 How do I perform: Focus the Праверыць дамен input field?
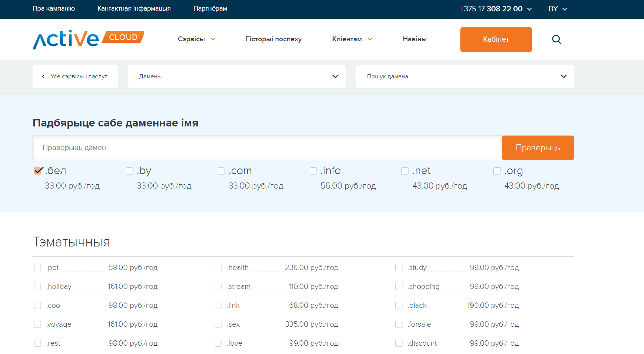[x=267, y=148]
